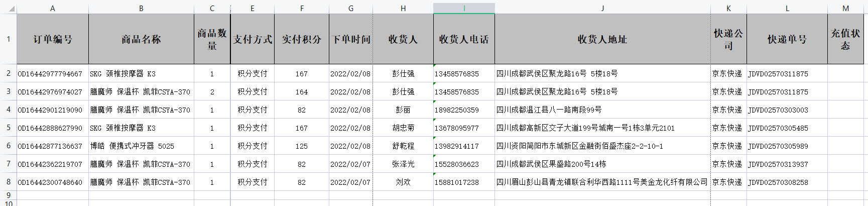Select column B header
This screenshot has width=868, height=206.
141,9
